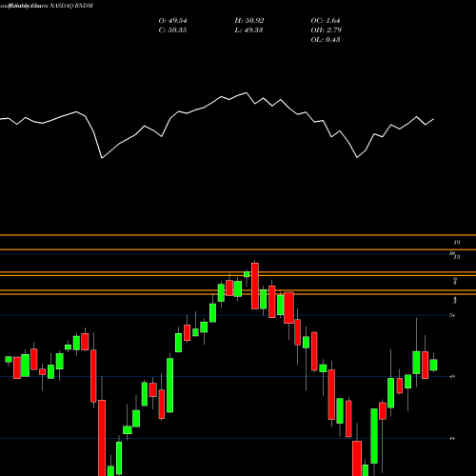476x476 pixels.
Task: Click the OH: 2.79 reading
Action: coord(326,30)
